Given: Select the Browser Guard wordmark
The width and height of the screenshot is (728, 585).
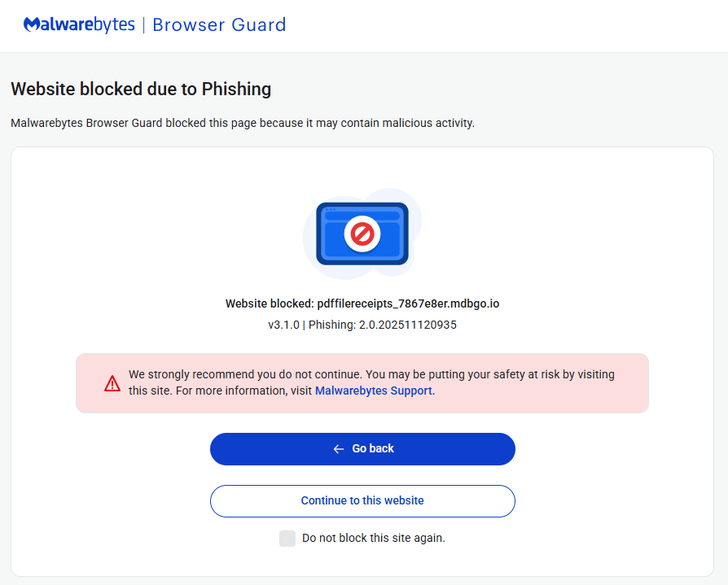Looking at the screenshot, I should tap(219, 25).
